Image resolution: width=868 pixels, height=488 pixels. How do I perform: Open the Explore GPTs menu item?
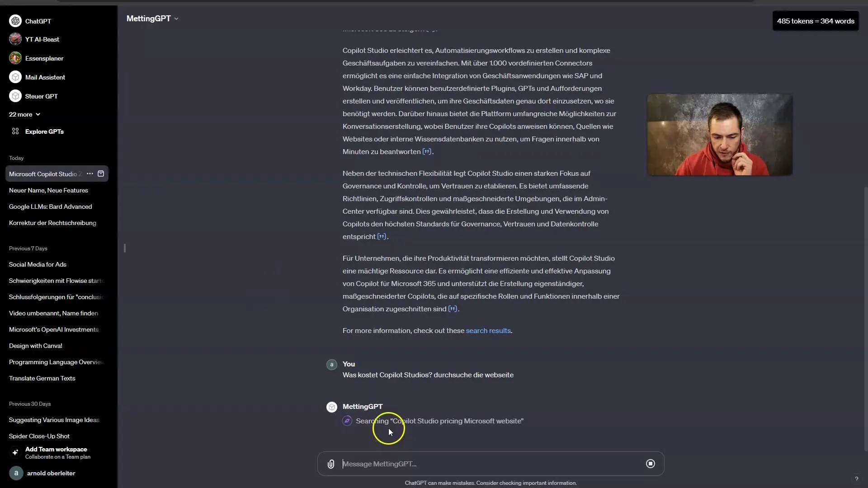click(x=45, y=131)
